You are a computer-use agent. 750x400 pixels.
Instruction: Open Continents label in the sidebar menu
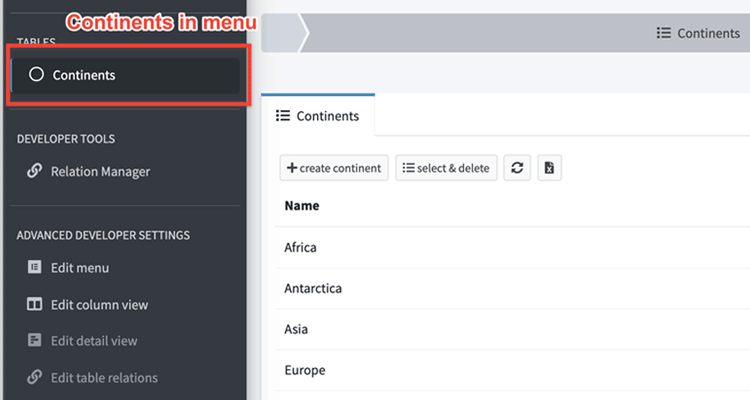tap(84, 75)
